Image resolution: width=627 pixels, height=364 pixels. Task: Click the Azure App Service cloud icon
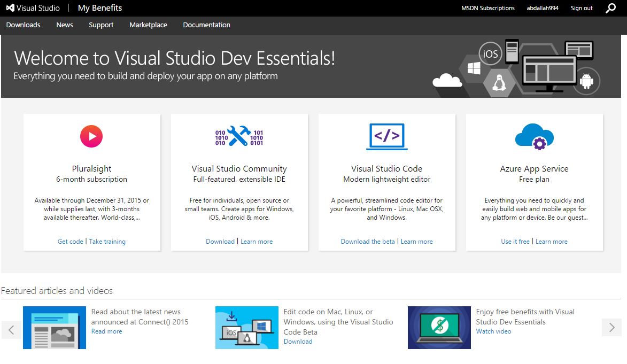pyautogui.click(x=534, y=137)
